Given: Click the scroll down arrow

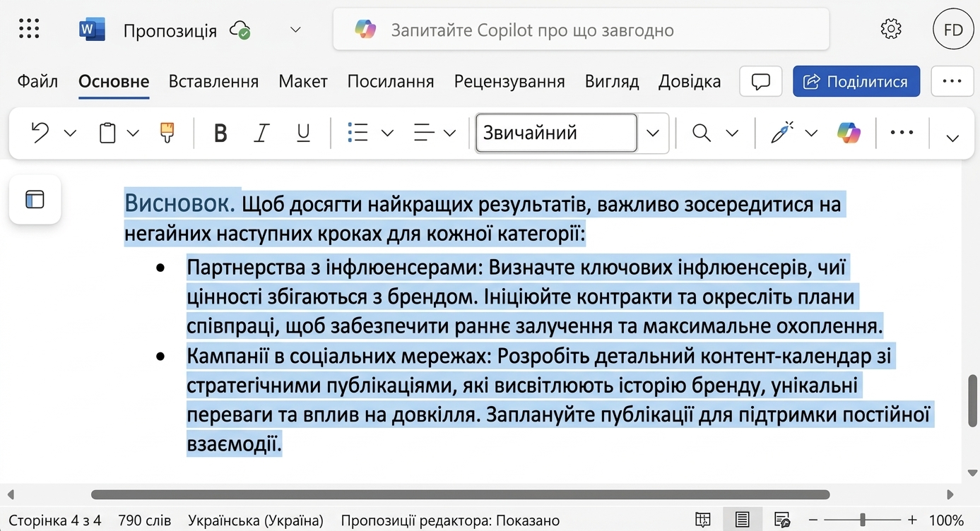Looking at the screenshot, I should point(972,472).
